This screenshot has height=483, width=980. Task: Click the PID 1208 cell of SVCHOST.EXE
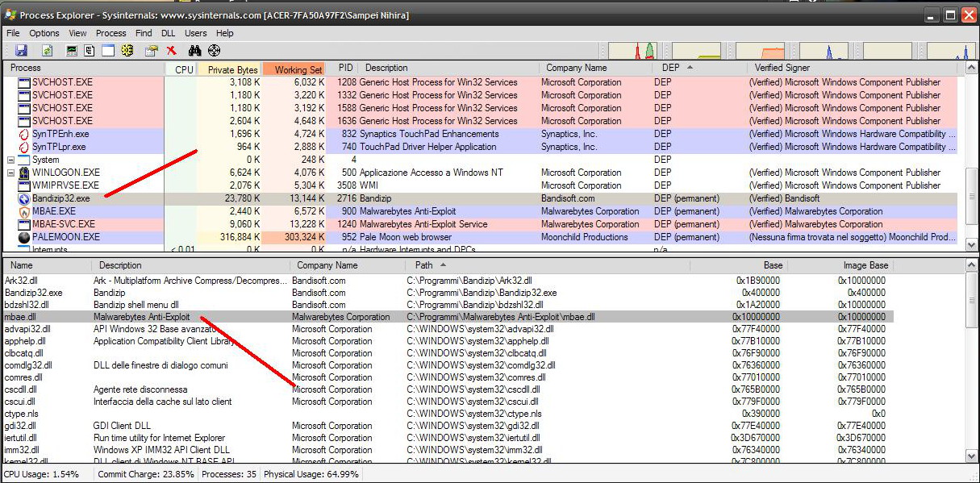click(347, 82)
